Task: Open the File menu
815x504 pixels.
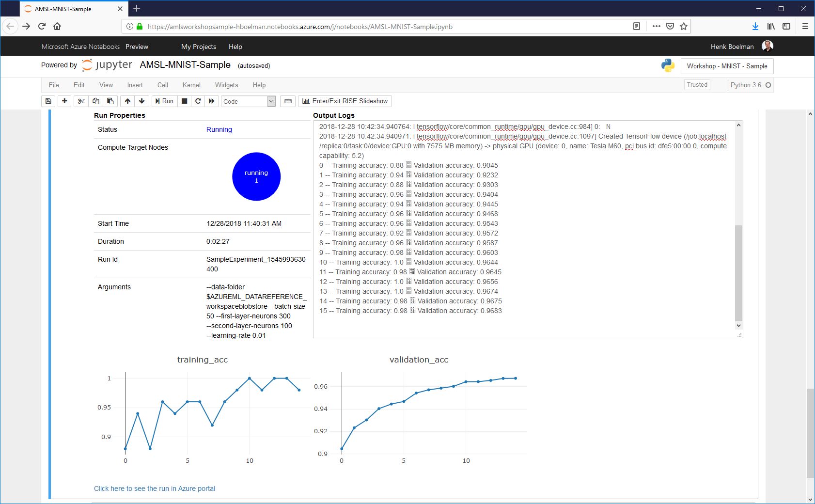Action: click(x=54, y=85)
